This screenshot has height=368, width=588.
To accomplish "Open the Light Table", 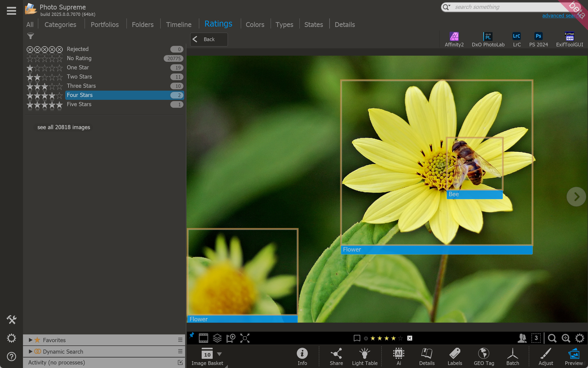I will point(365,357).
